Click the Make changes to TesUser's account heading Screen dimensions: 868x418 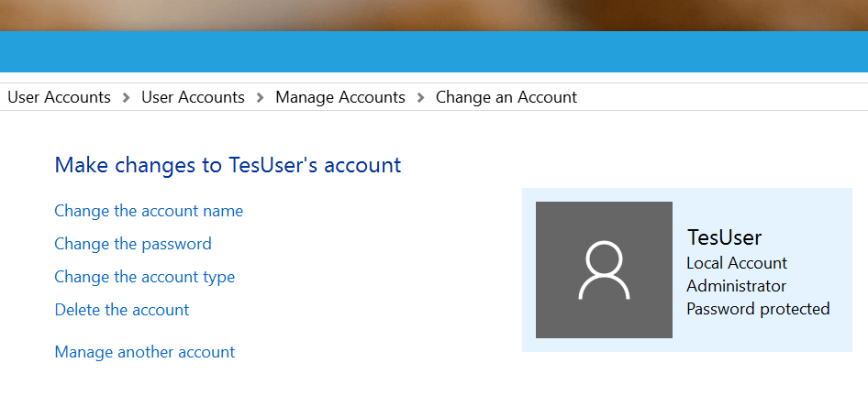coord(228,165)
